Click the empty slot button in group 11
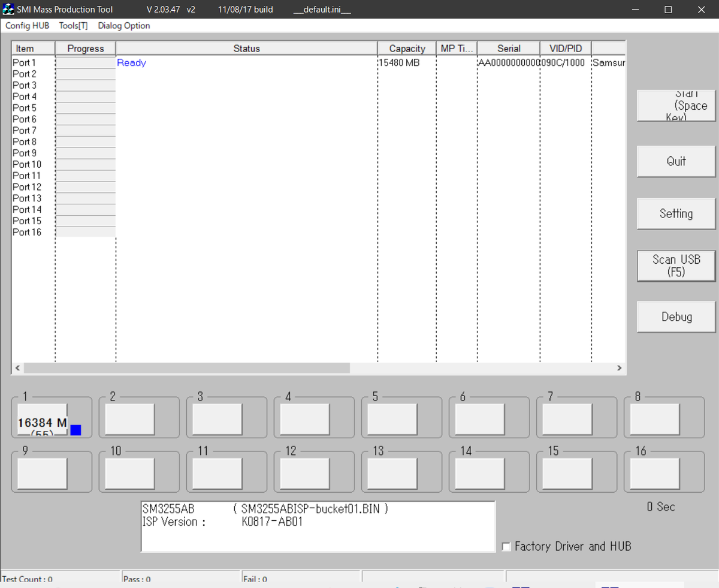 click(x=217, y=474)
